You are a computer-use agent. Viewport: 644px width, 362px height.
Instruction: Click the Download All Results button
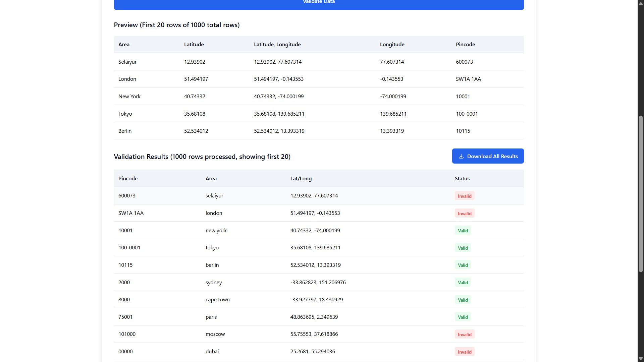[488, 156]
